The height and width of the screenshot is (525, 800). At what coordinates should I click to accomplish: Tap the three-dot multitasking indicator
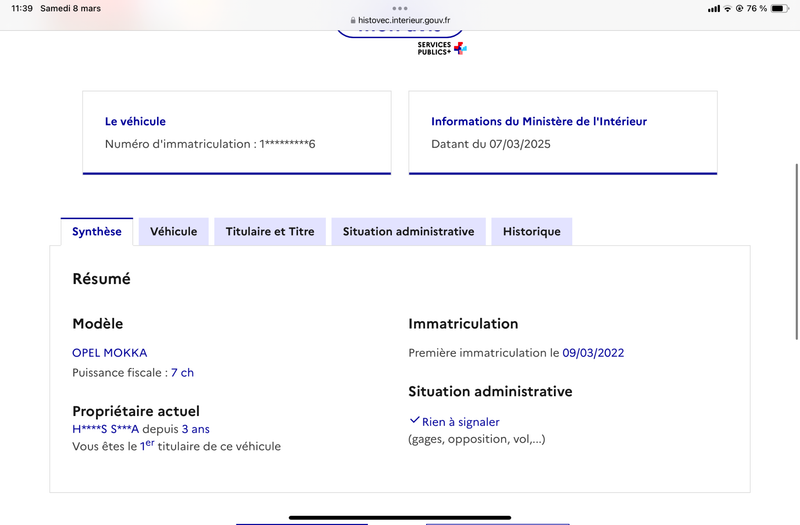coord(400,8)
